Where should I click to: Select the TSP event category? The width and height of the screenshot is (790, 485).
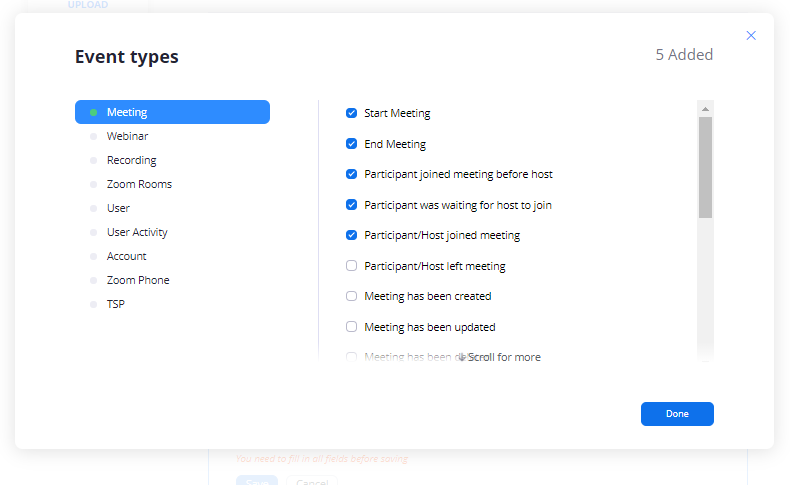click(116, 304)
